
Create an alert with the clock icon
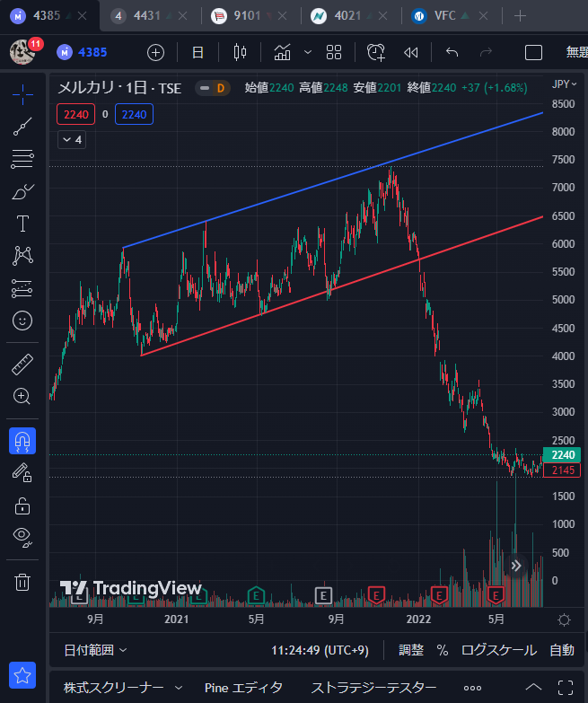point(375,52)
